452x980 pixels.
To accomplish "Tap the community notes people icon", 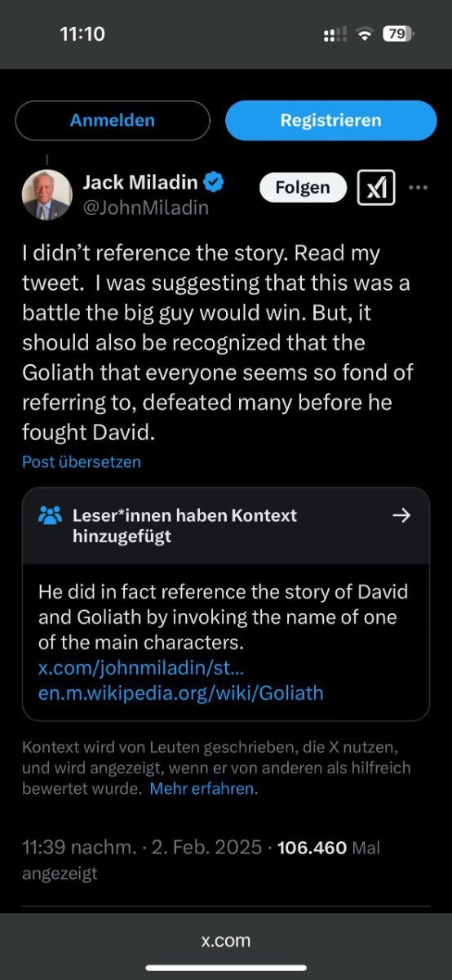I will tap(50, 515).
